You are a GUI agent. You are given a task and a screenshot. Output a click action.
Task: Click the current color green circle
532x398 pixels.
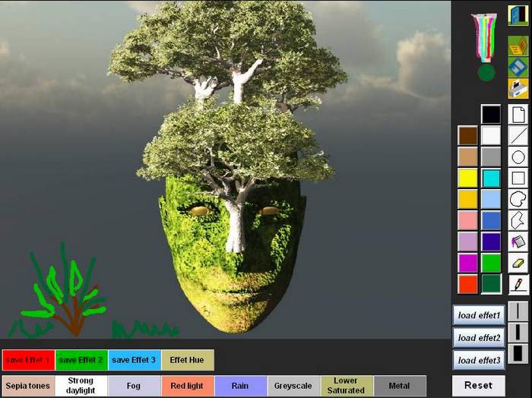pos(486,73)
